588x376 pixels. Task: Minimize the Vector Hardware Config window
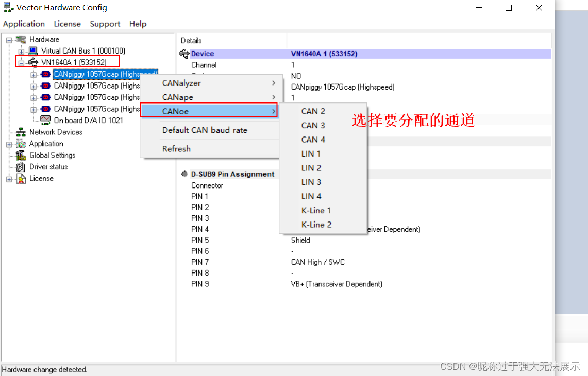pos(479,8)
